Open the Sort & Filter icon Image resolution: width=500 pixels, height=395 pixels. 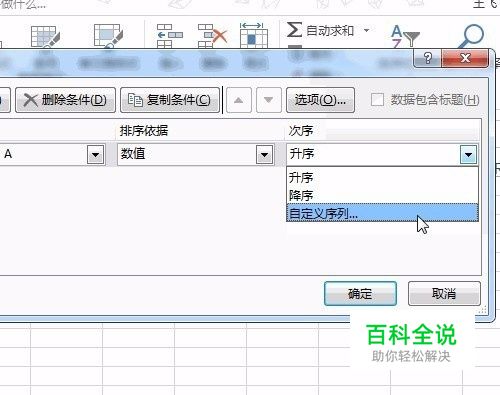click(405, 36)
